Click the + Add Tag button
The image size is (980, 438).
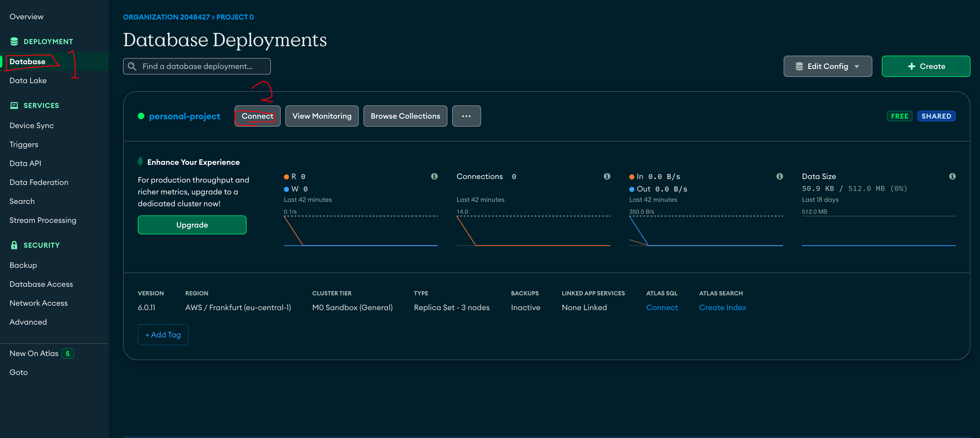(163, 335)
